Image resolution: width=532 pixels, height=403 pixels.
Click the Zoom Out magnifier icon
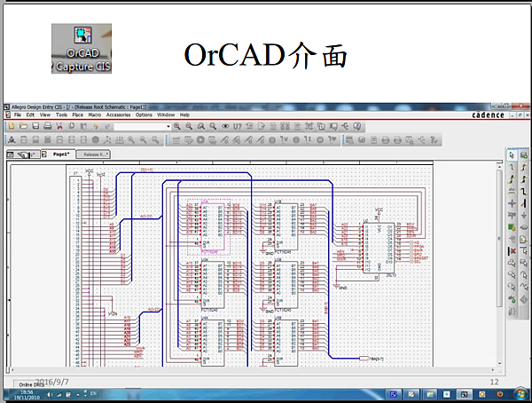[189, 126]
